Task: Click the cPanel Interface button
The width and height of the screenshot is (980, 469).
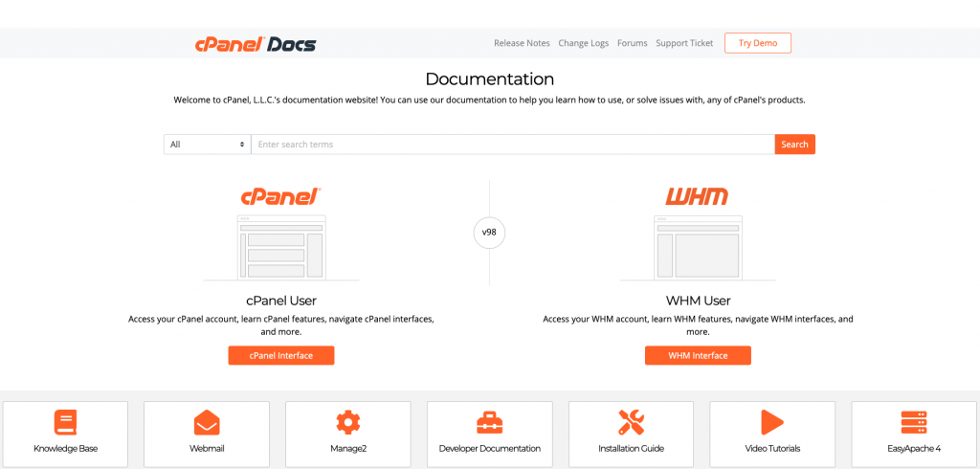Action: coord(281,355)
